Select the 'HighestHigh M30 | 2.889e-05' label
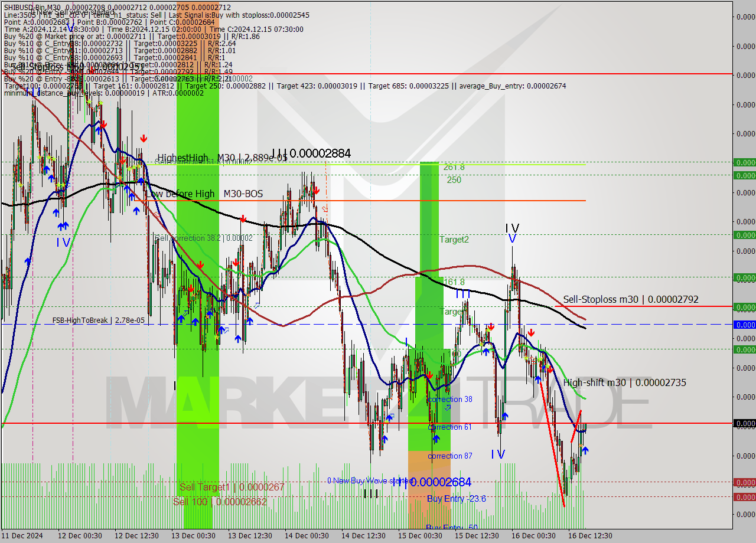 [x=222, y=158]
